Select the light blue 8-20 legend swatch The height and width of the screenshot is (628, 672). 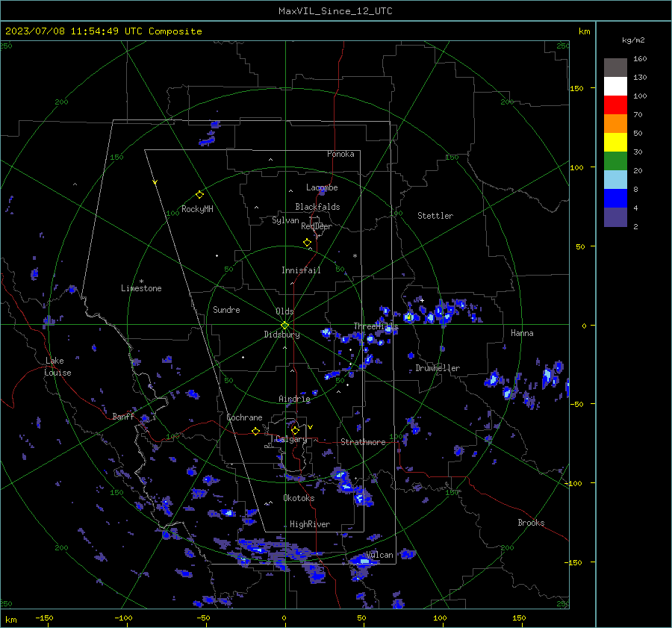[615, 180]
